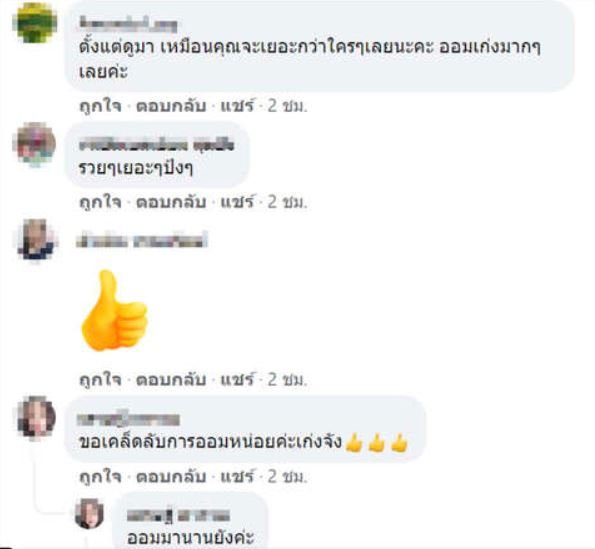Open the avatar on the reply comment
This screenshot has width=595, height=549.
[x=89, y=514]
